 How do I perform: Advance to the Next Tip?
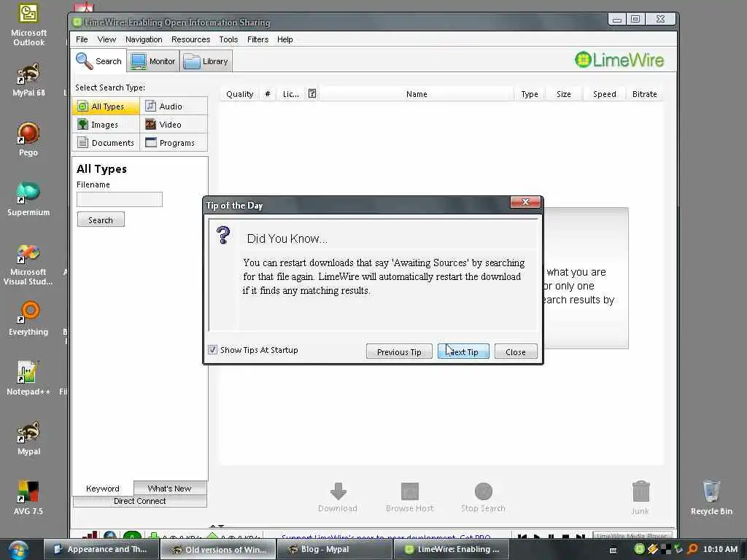pyautogui.click(x=463, y=351)
